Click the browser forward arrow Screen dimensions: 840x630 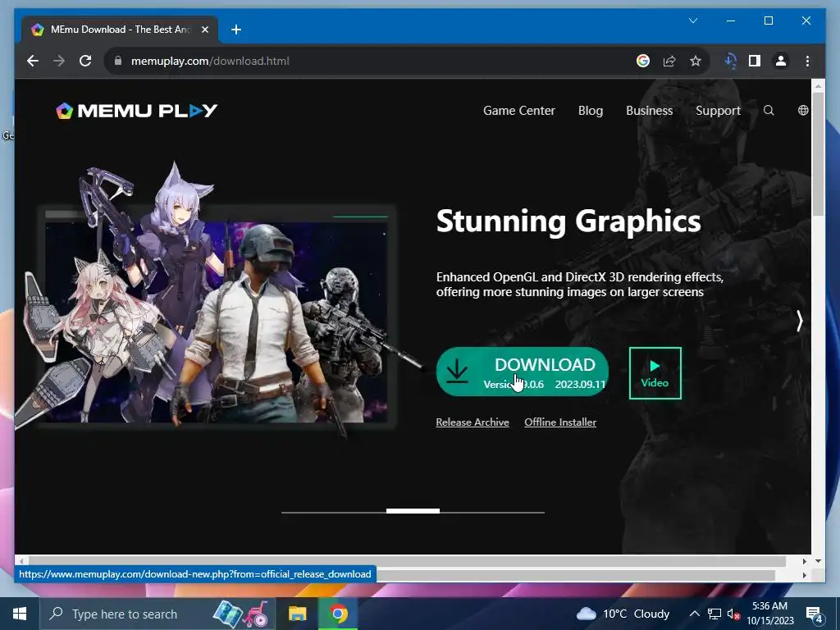coord(59,61)
